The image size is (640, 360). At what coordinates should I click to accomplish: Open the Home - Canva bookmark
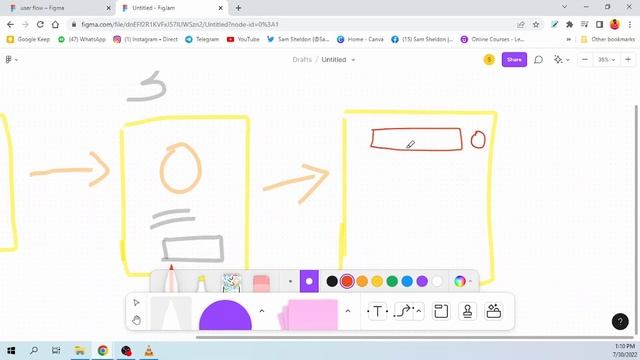360,39
